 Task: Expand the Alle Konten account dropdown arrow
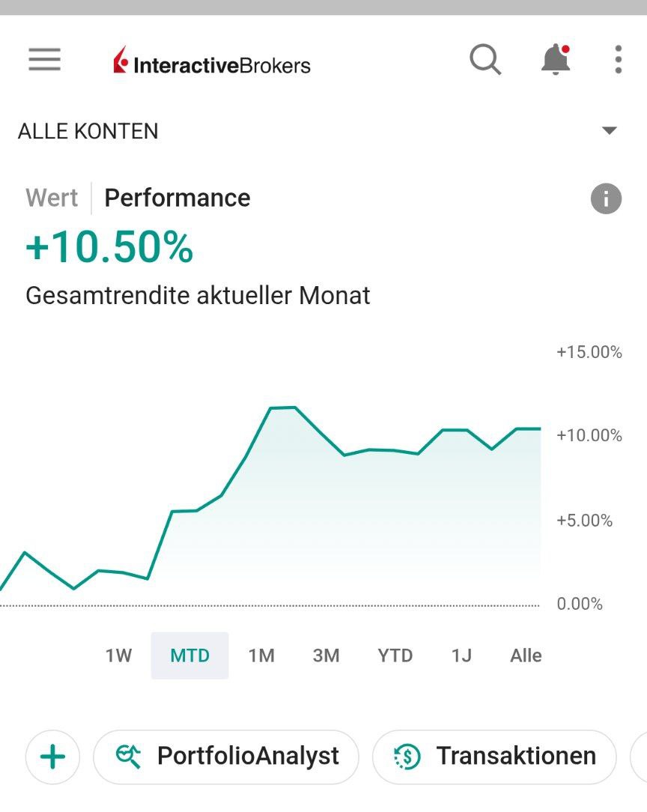610,131
